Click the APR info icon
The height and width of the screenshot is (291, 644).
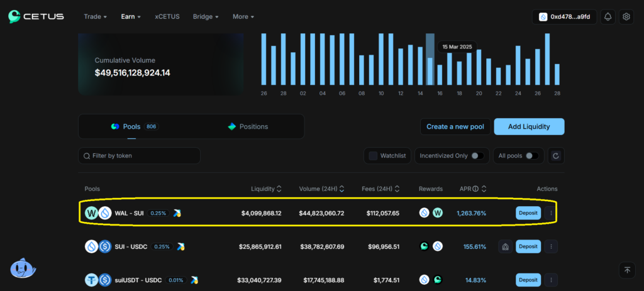coord(475,189)
